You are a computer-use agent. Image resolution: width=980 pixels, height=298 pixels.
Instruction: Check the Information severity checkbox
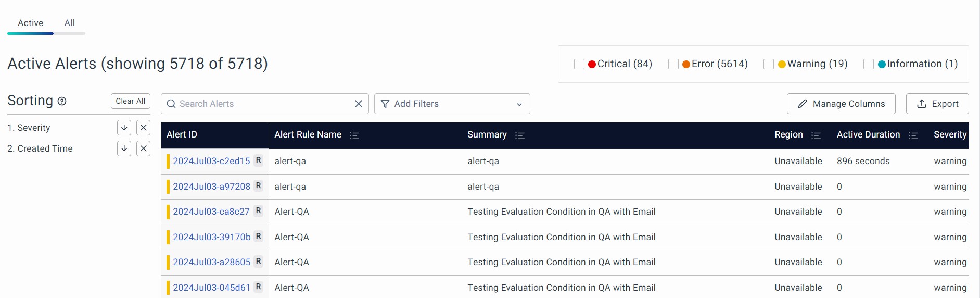[x=868, y=64]
